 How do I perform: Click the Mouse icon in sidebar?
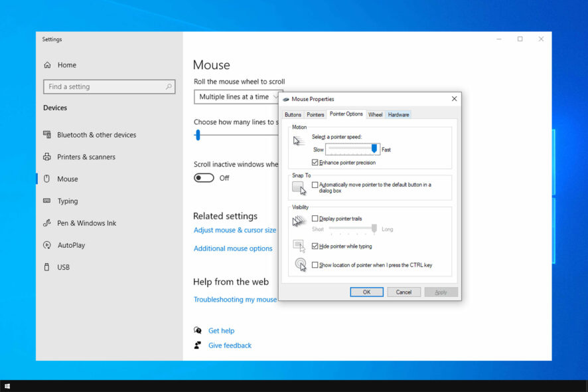point(47,179)
